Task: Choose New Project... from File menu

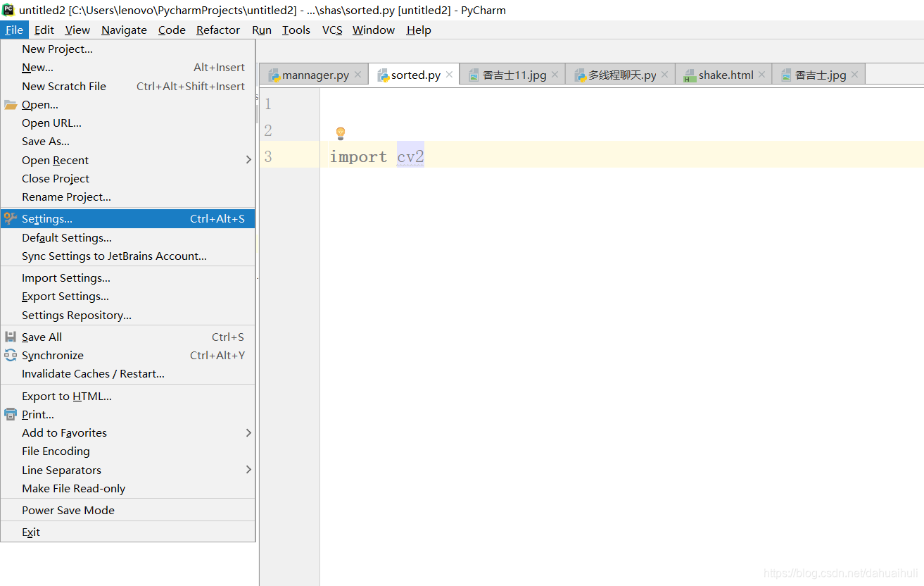Action: [x=127, y=49]
